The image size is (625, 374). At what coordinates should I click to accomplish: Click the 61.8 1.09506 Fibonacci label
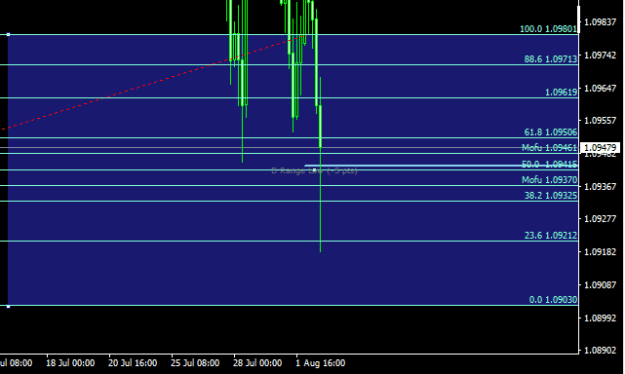pos(550,132)
